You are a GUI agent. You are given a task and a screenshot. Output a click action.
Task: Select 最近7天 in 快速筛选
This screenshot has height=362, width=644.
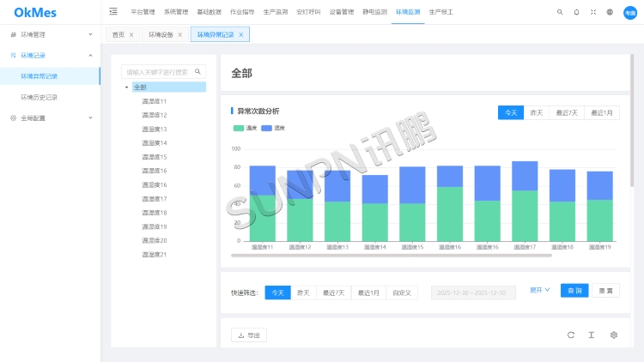tap(333, 293)
